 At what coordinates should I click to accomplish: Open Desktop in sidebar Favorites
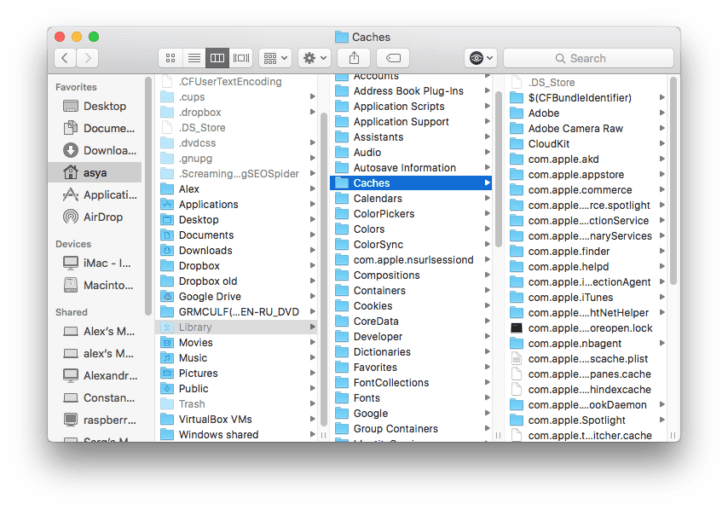click(95, 106)
